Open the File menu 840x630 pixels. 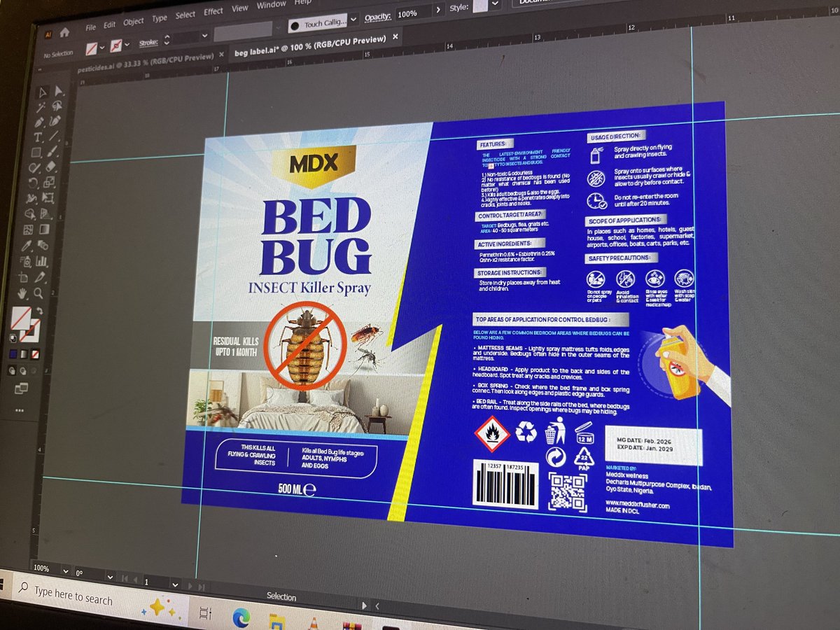pyautogui.click(x=91, y=27)
